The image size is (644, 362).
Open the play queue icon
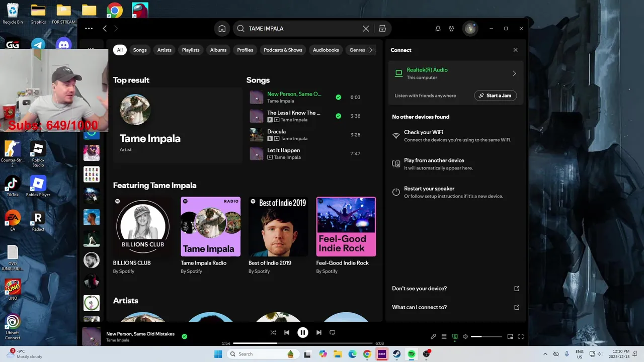click(x=444, y=336)
